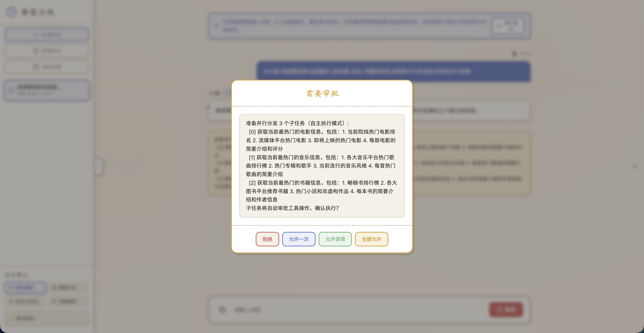Click the red send icon at bottom right
The width and height of the screenshot is (644, 333).
coord(506,310)
